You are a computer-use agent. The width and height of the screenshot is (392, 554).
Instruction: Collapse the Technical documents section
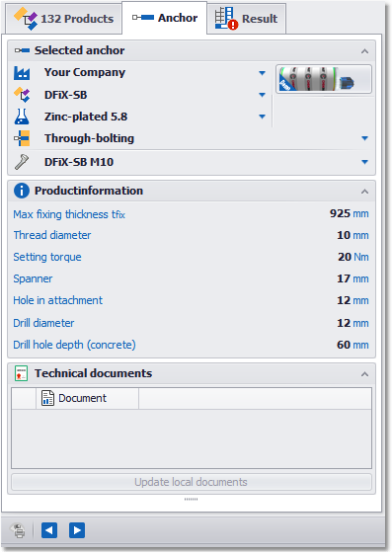tap(364, 374)
